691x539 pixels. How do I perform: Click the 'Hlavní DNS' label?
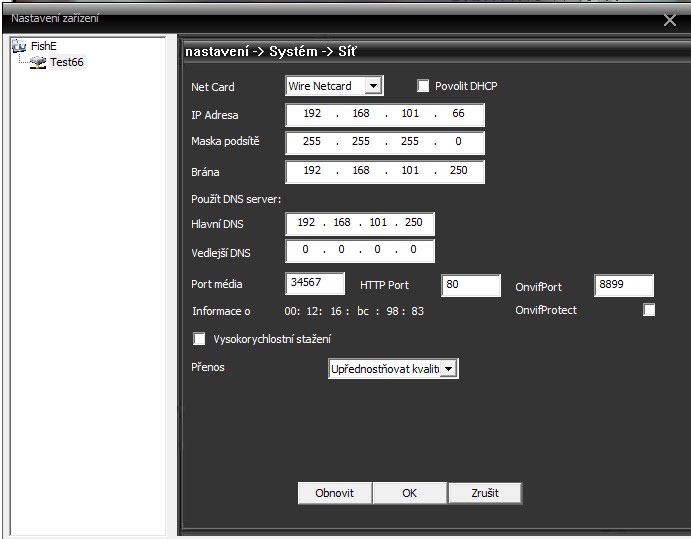click(x=217, y=224)
